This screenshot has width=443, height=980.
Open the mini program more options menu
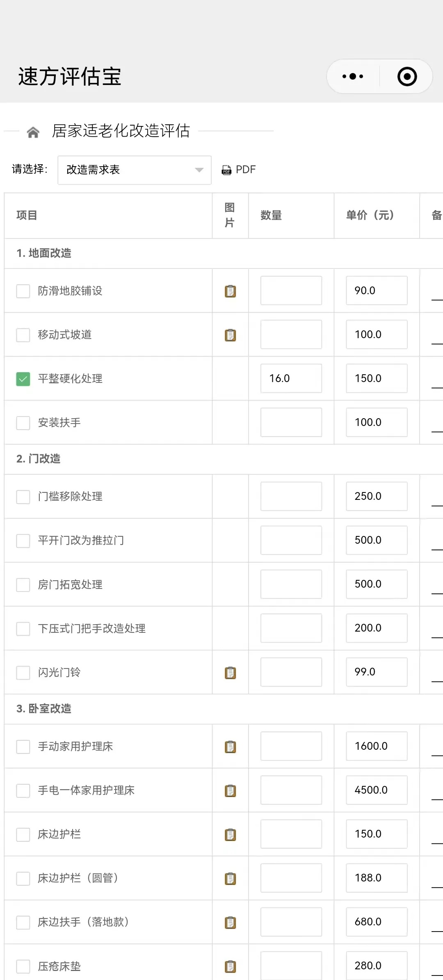pos(353,76)
